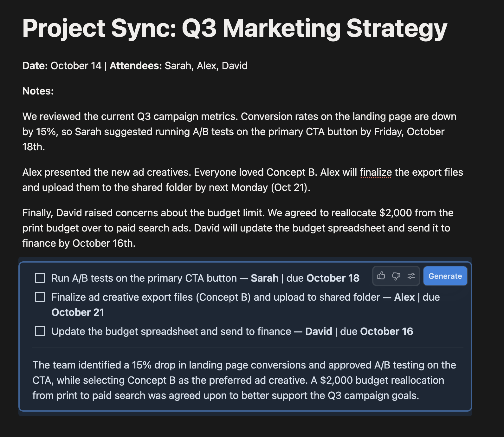Check the Run A/B tests task checkbox
Image resolution: width=504 pixels, height=437 pixels.
tap(40, 278)
